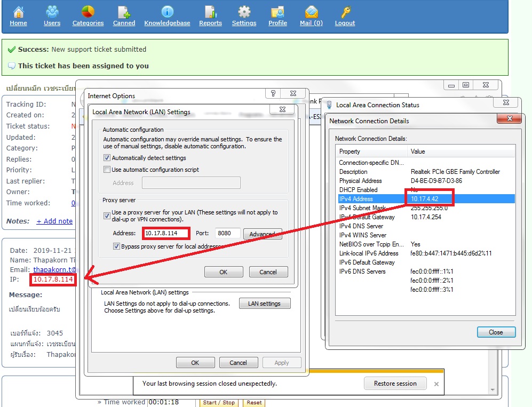This screenshot has height=407, width=532.
Task: Click the Home house icon
Action: coord(18,12)
